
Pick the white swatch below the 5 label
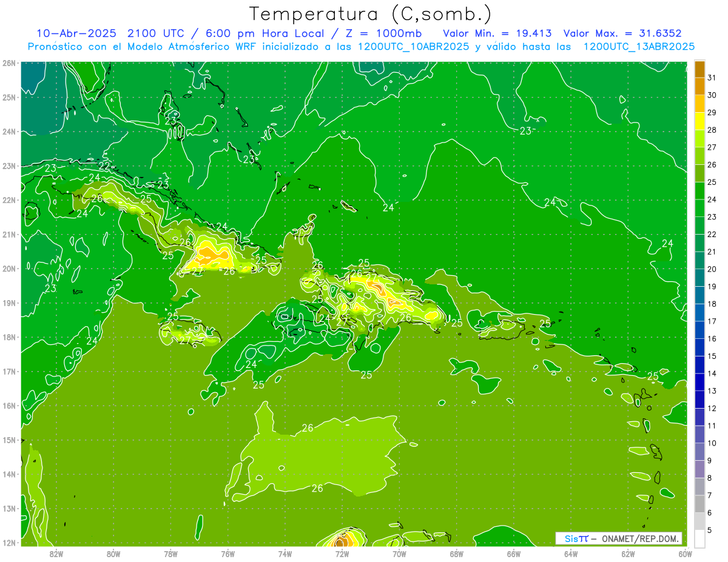click(x=699, y=538)
